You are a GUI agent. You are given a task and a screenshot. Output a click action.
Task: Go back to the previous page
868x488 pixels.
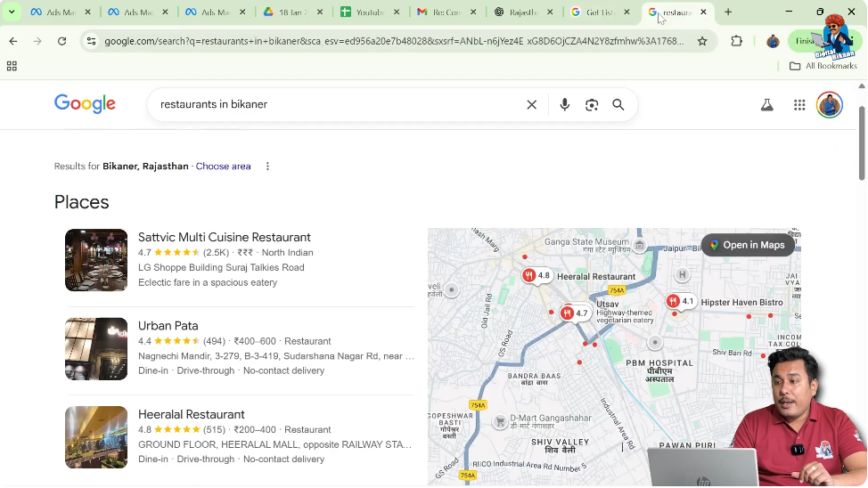[13, 41]
